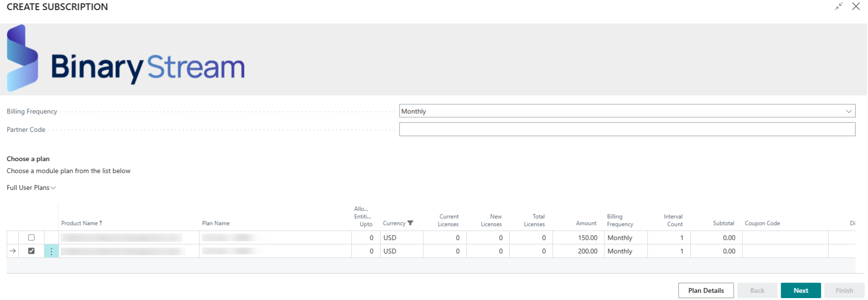Click the USD currency cell in the 150.00 row
Screen dimensions: 868x300
point(402,237)
